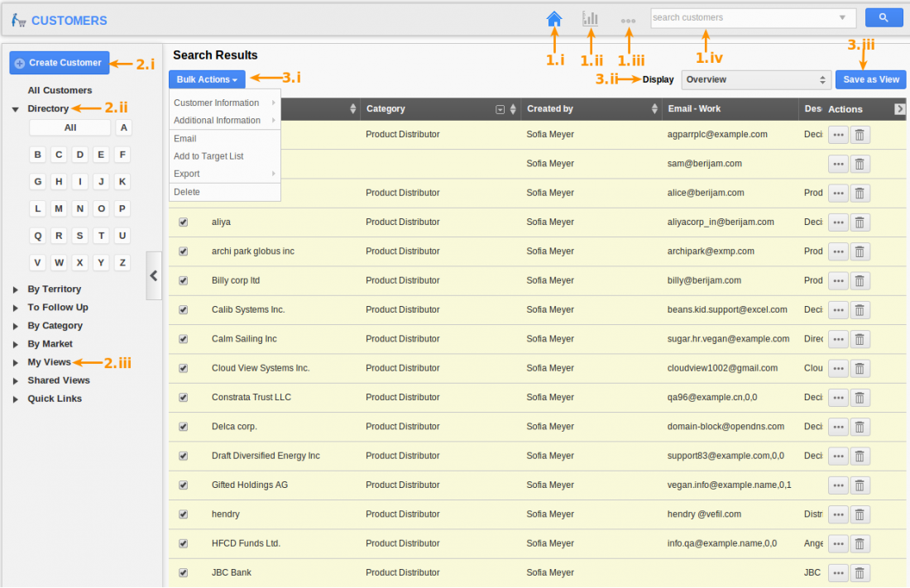Uncheck the Constrata Trust LLC checkbox
Viewport: 910px width, 588px height.
[184, 398]
